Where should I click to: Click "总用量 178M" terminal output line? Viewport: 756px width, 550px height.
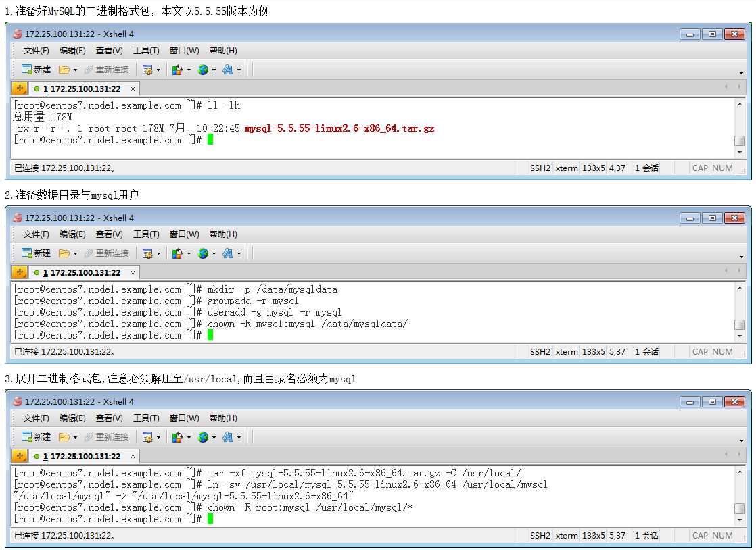click(x=43, y=117)
